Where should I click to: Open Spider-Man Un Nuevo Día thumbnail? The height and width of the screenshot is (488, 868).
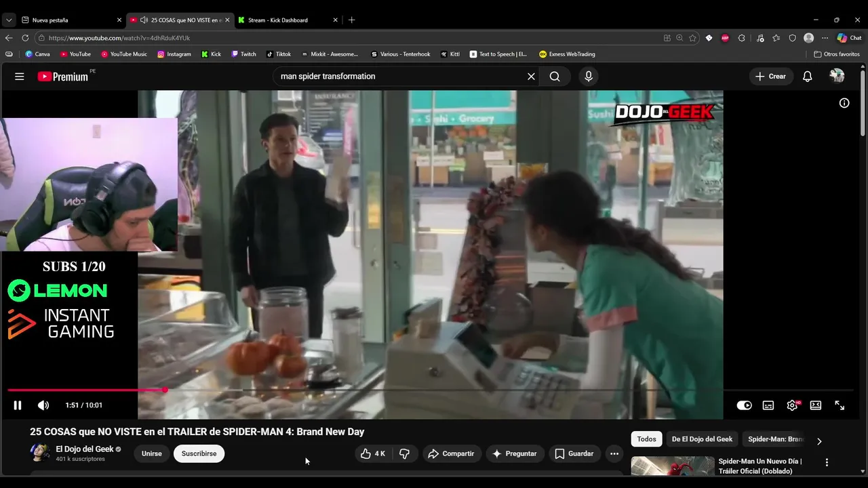[673, 466]
